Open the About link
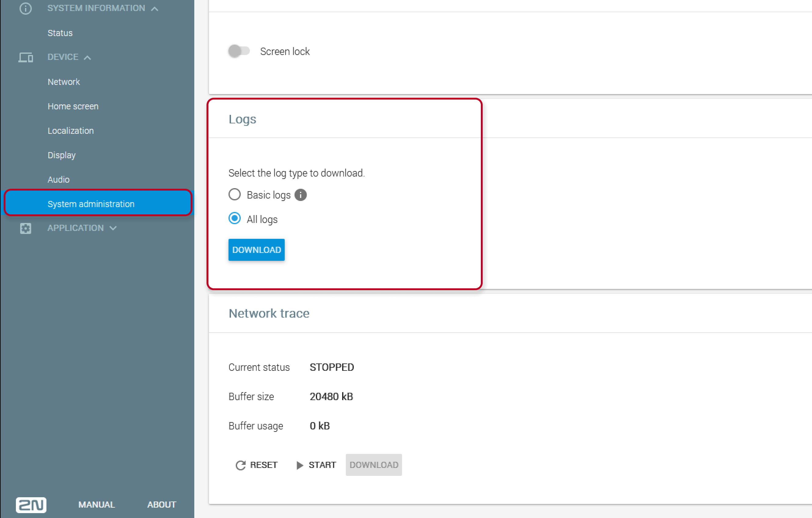 click(162, 505)
